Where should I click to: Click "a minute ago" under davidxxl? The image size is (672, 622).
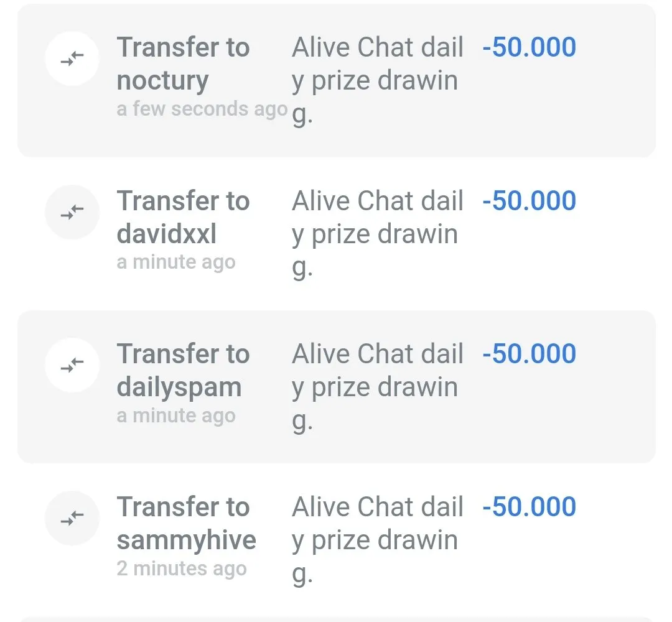(175, 262)
